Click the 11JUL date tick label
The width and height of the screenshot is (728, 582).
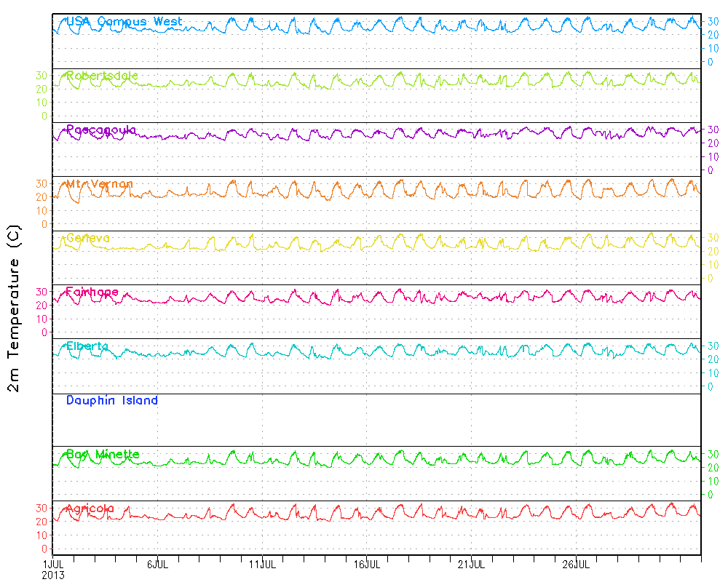coord(262,564)
